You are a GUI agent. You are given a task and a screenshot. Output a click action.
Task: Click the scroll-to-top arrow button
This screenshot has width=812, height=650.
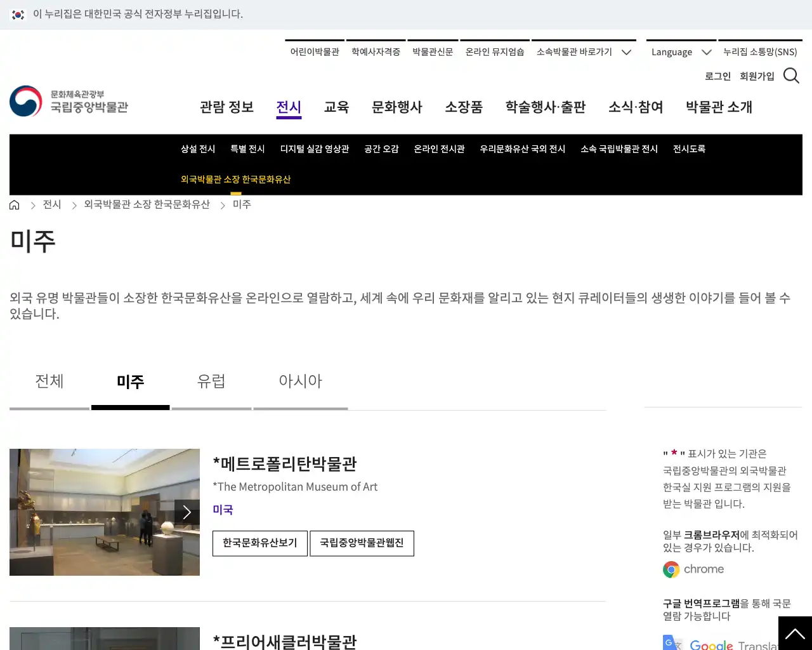pos(795,633)
